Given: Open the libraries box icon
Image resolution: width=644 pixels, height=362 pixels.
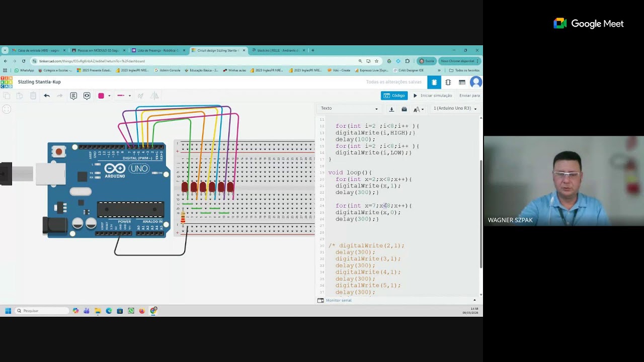Looking at the screenshot, I should tap(404, 109).
